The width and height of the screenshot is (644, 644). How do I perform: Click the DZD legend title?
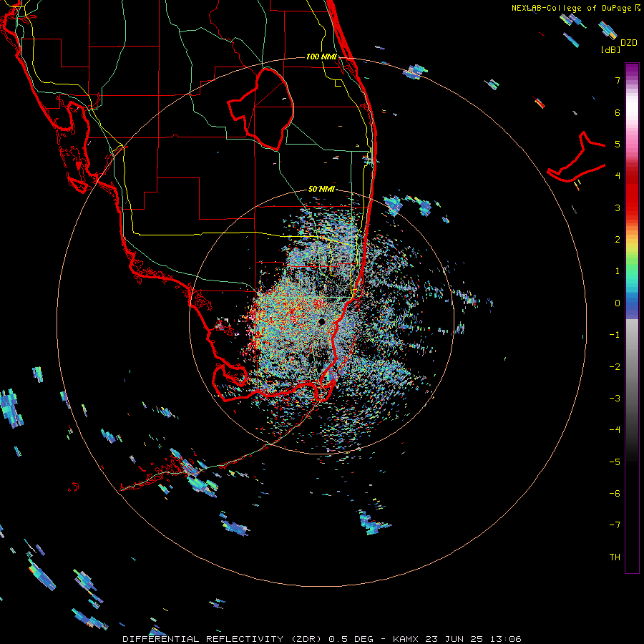(x=629, y=43)
